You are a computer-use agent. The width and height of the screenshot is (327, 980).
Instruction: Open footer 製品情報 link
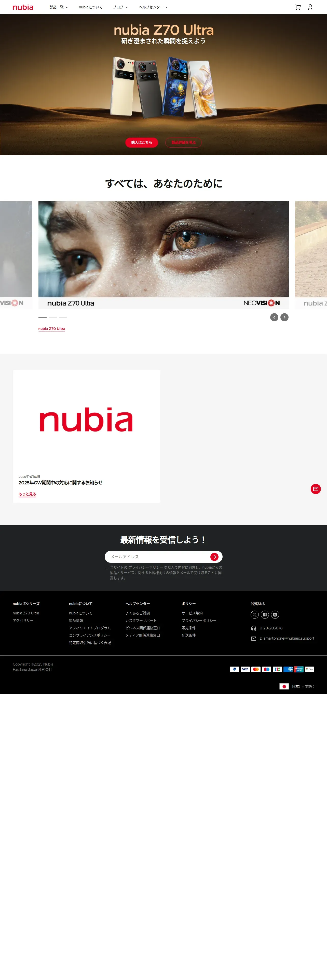coord(76,621)
